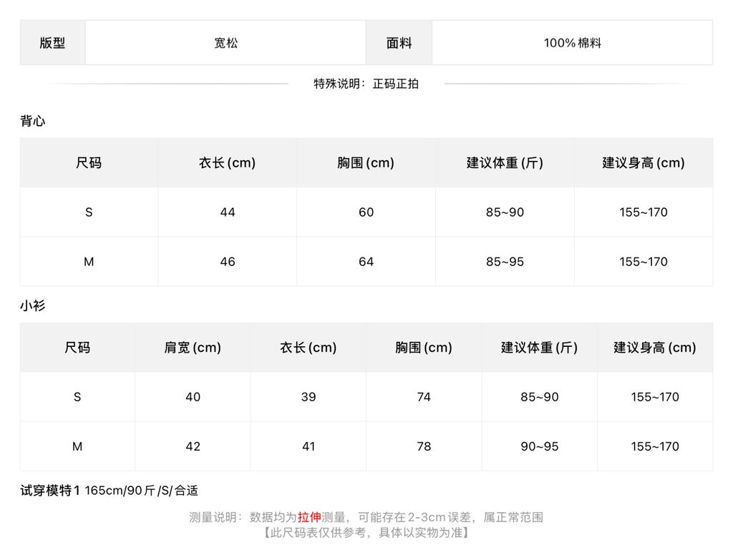
Task: Click 肩宽 value 42 for 小衫 M
Action: click(193, 446)
